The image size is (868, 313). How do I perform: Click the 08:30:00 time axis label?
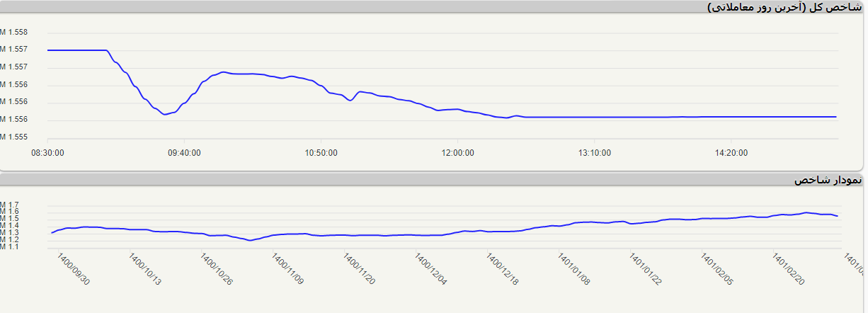[x=47, y=152]
